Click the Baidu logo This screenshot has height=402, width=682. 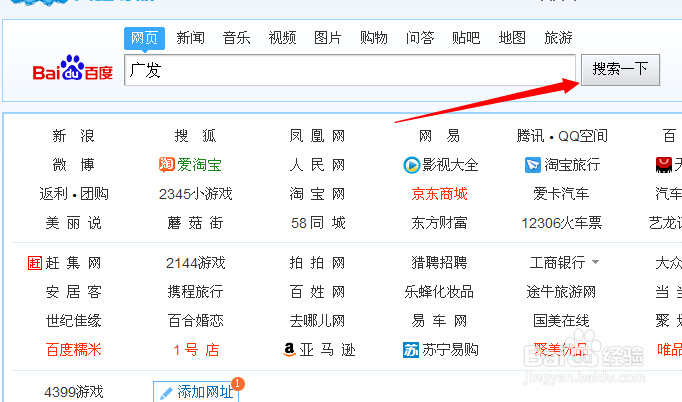pyautogui.click(x=73, y=69)
